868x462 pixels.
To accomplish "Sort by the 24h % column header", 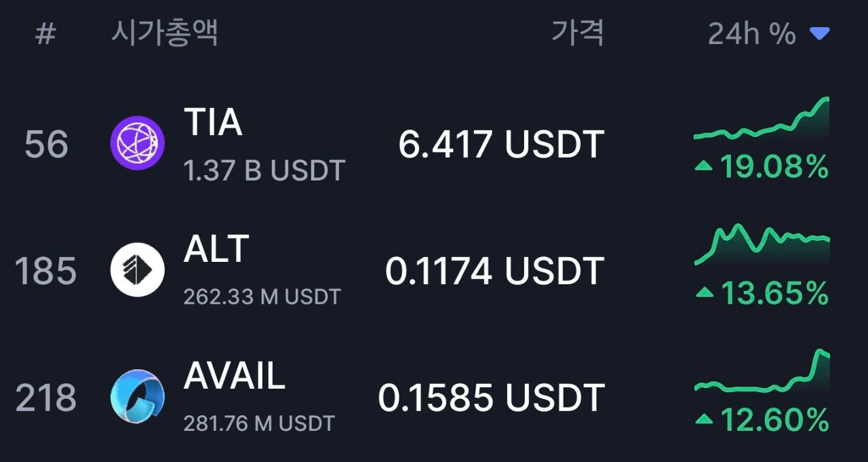I will tap(751, 33).
